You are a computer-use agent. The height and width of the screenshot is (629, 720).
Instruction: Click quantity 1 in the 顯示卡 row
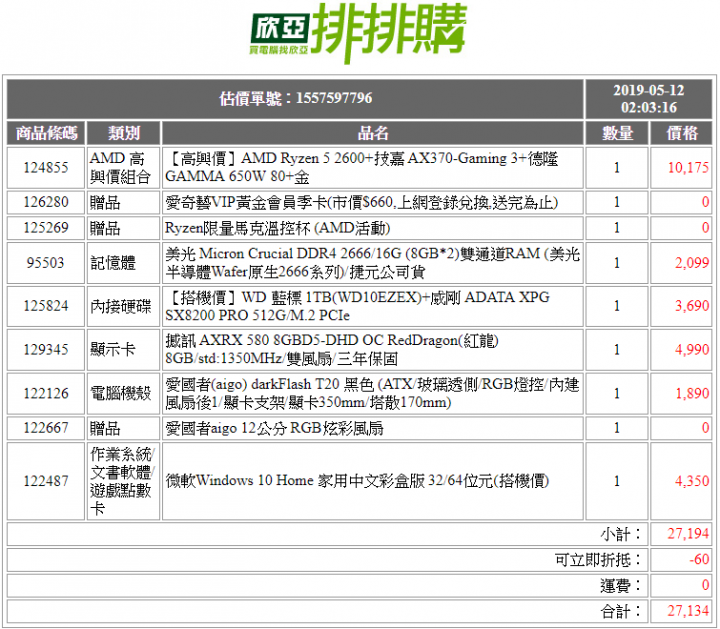[x=617, y=350]
